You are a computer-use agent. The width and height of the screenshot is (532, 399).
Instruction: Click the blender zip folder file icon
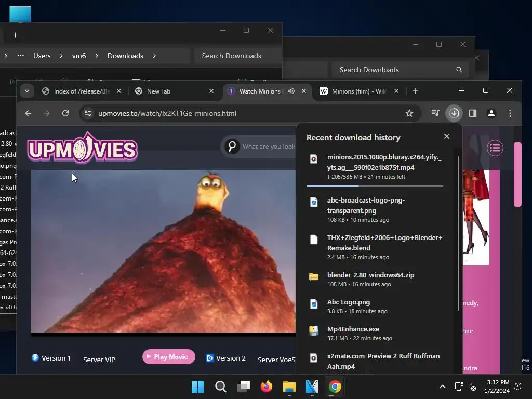tap(314, 276)
